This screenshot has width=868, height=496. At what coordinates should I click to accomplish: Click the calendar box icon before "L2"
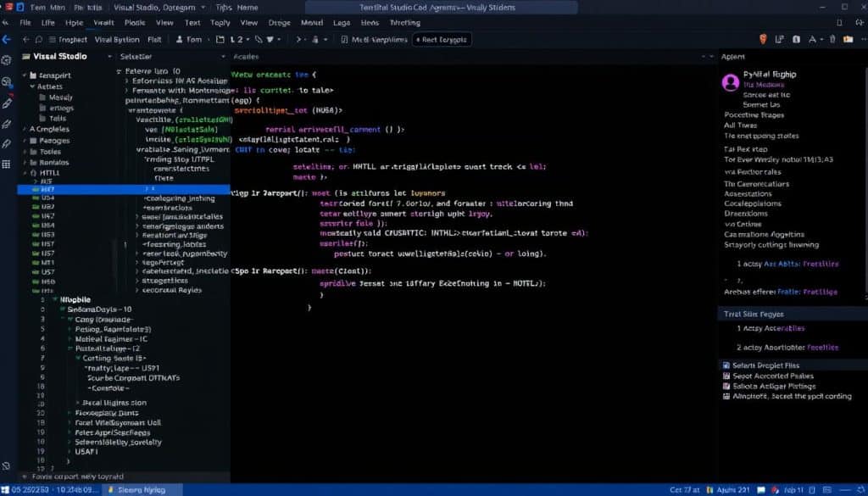click(220, 39)
